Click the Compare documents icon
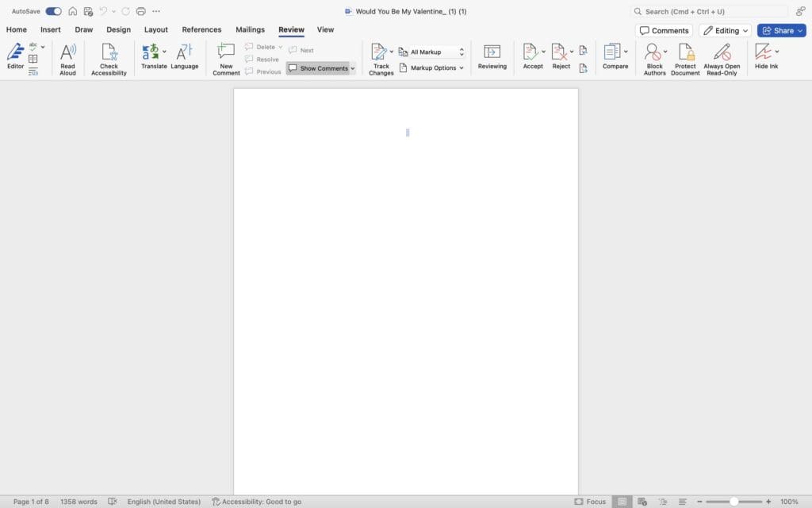The image size is (812, 508). point(612,52)
